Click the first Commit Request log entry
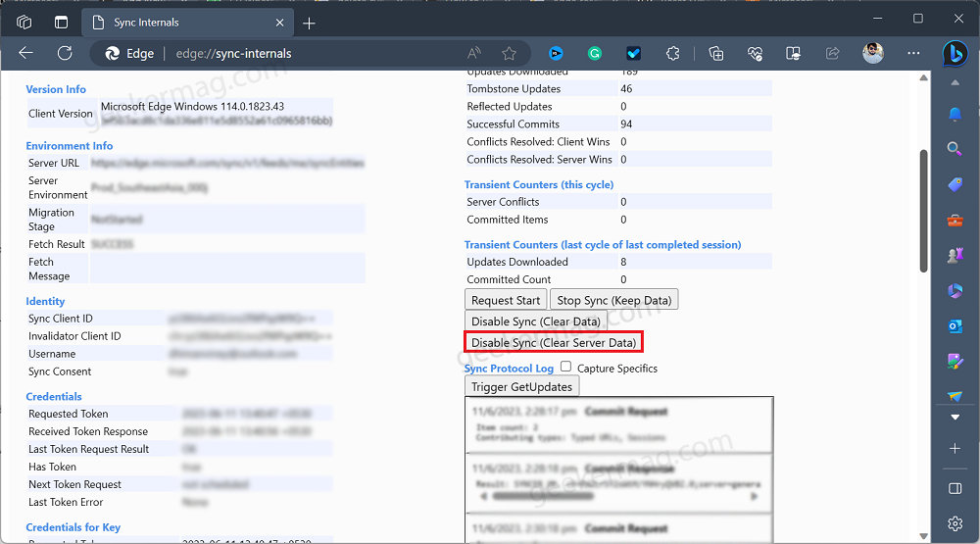Image resolution: width=980 pixels, height=544 pixels. pyautogui.click(x=619, y=424)
